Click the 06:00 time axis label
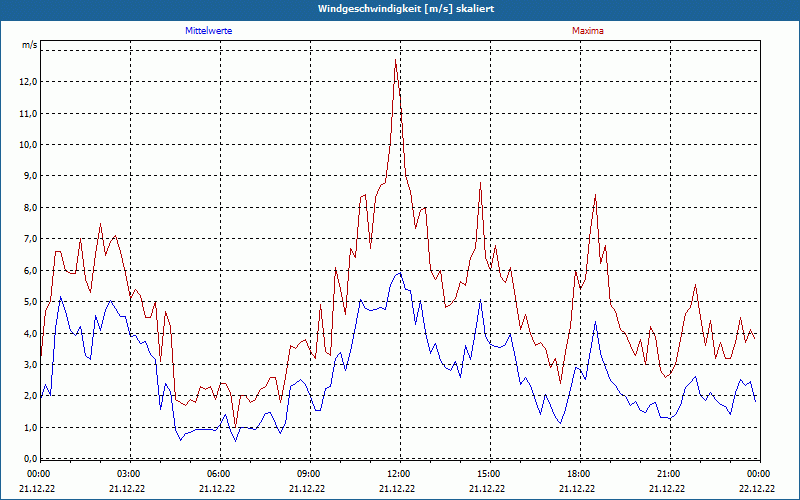The image size is (800, 500). (220, 474)
